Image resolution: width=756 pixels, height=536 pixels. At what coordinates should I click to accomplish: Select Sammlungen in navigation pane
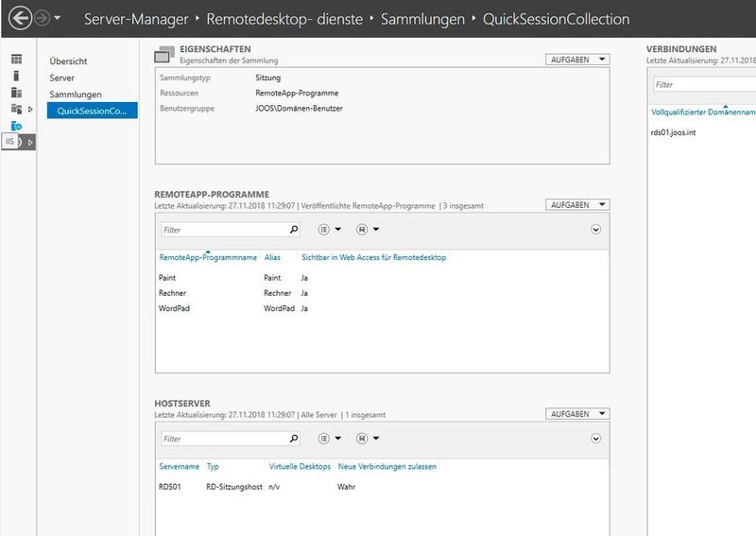click(76, 95)
